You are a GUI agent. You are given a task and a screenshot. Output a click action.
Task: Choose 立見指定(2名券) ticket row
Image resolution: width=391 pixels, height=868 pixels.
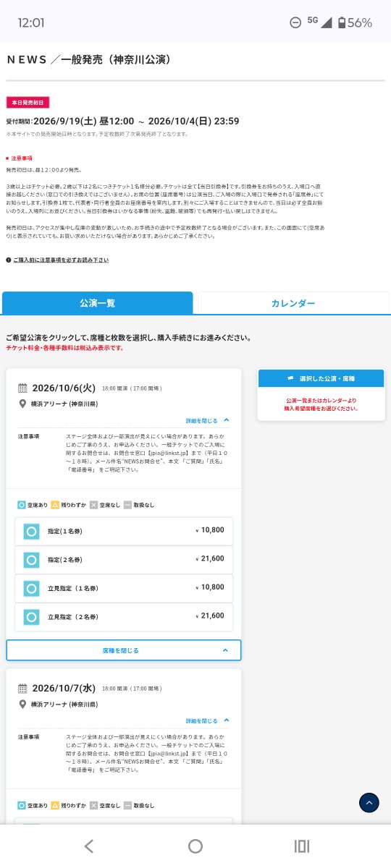(x=124, y=617)
